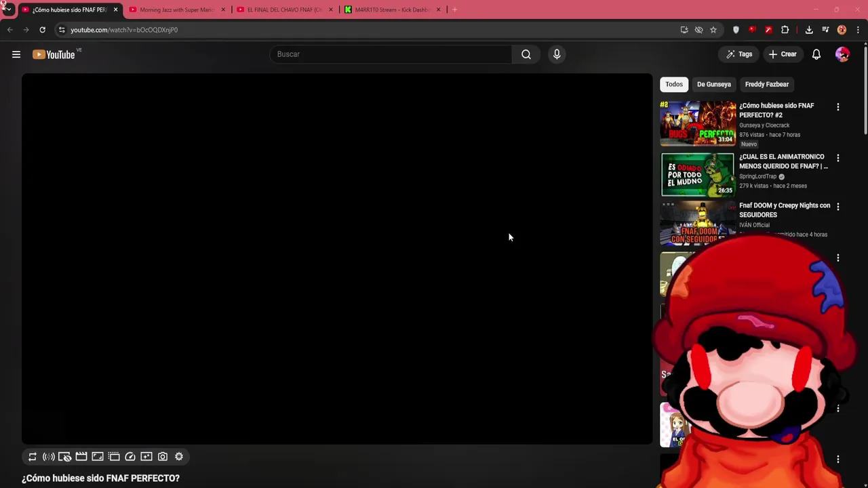Open the YouTube account avatar menu

(842, 54)
